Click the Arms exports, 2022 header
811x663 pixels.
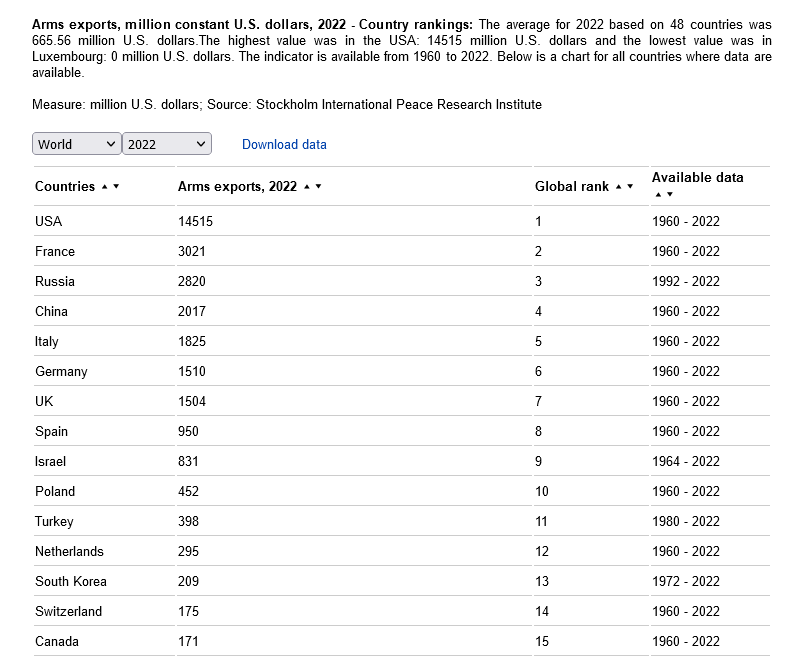(x=237, y=186)
